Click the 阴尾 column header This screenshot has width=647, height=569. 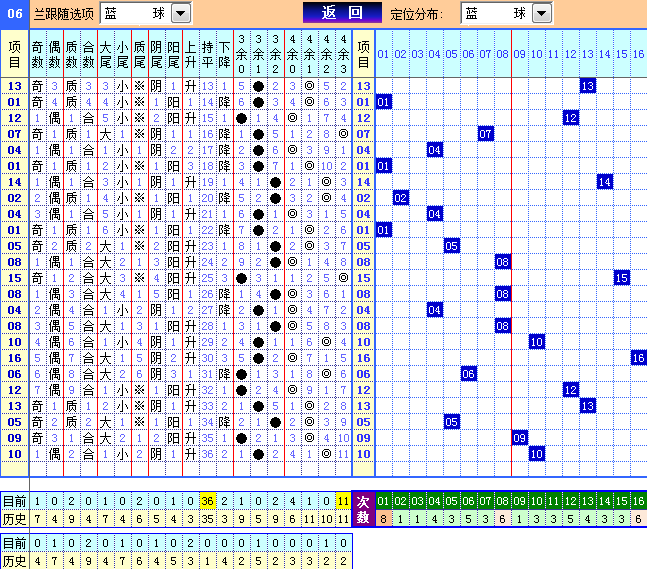[156, 54]
